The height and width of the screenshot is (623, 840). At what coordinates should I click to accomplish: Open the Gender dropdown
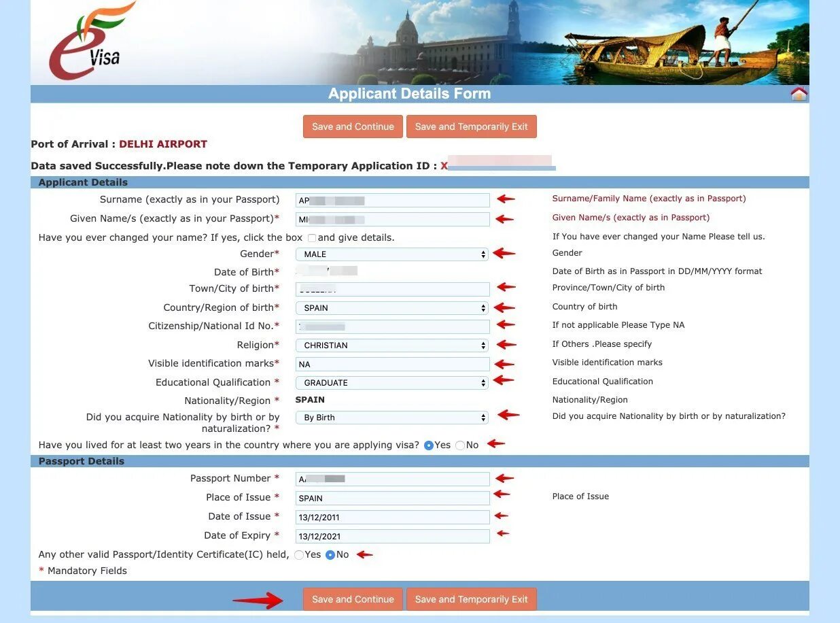[391, 254]
